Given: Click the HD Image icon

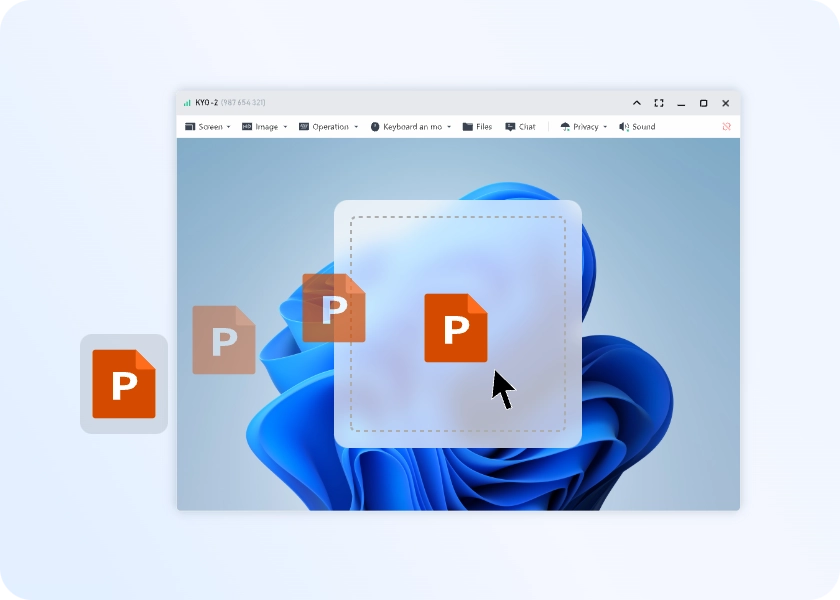Looking at the screenshot, I should click(x=246, y=127).
